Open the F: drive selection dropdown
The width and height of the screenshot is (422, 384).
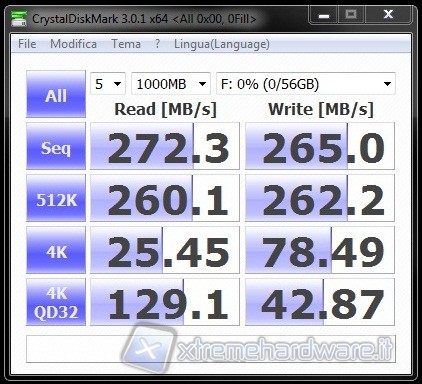[x=306, y=84]
